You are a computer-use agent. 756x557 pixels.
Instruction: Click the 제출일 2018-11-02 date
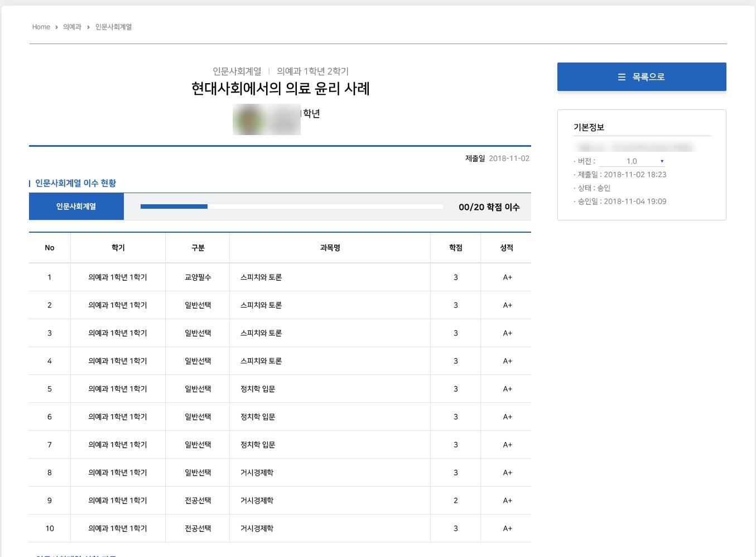pos(497,159)
